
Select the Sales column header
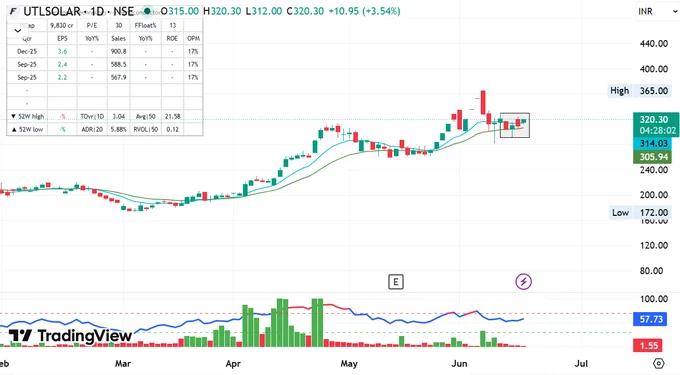point(118,39)
